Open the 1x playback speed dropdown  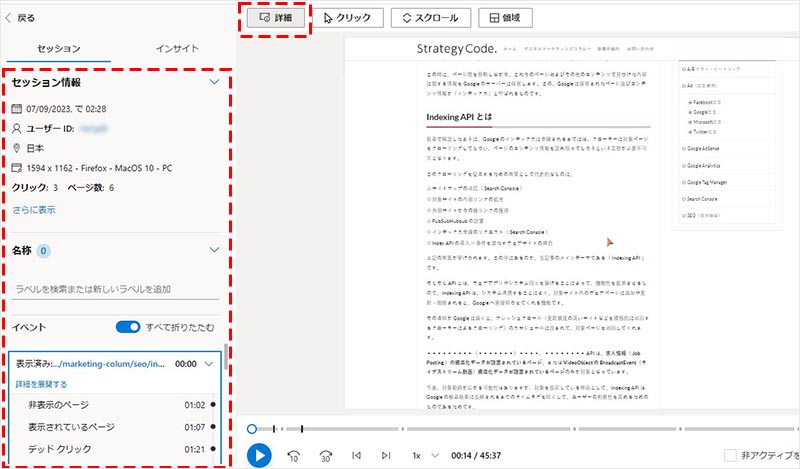point(421,455)
